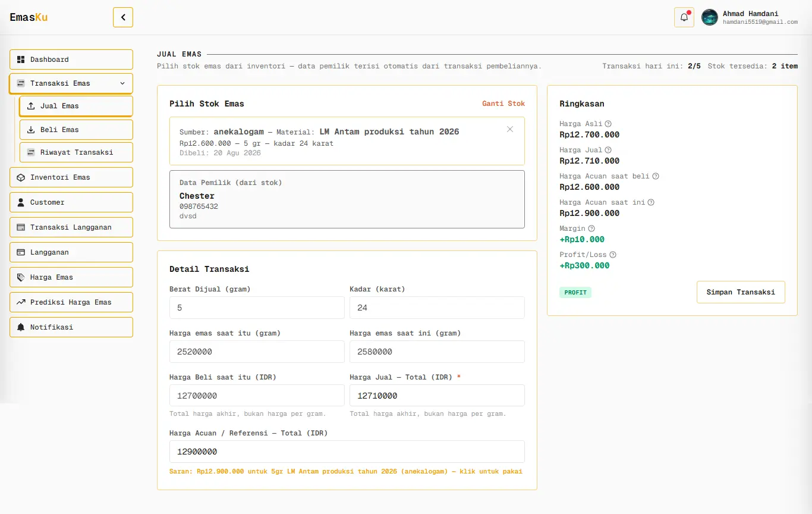Click the Harga Beli saat itu input
Screen dimensions: 812x514
point(257,396)
